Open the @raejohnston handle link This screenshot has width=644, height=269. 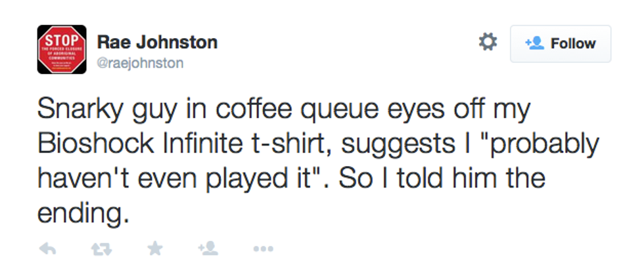tap(140, 63)
